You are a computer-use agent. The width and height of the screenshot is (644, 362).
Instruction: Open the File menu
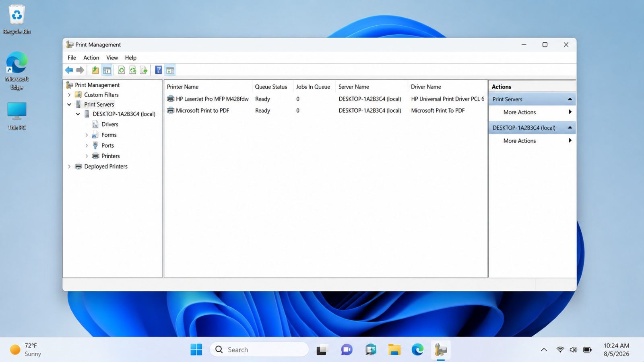[72, 58]
